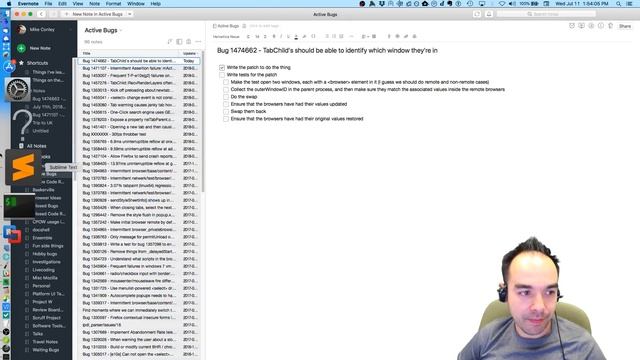Screen dimensions: 640x360
Task: Open System Preferences gear in the dock
Action: click(17, 89)
